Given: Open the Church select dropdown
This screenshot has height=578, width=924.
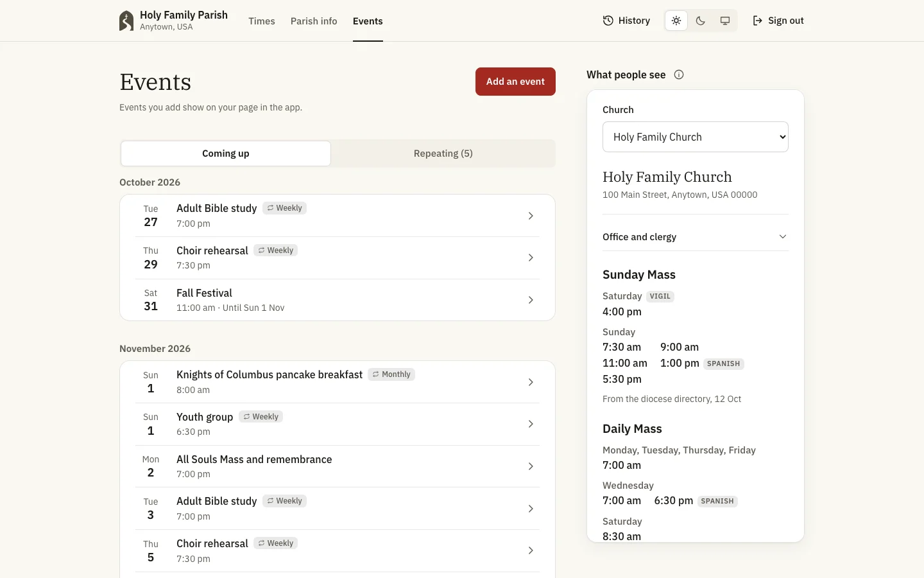Looking at the screenshot, I should click(x=696, y=137).
